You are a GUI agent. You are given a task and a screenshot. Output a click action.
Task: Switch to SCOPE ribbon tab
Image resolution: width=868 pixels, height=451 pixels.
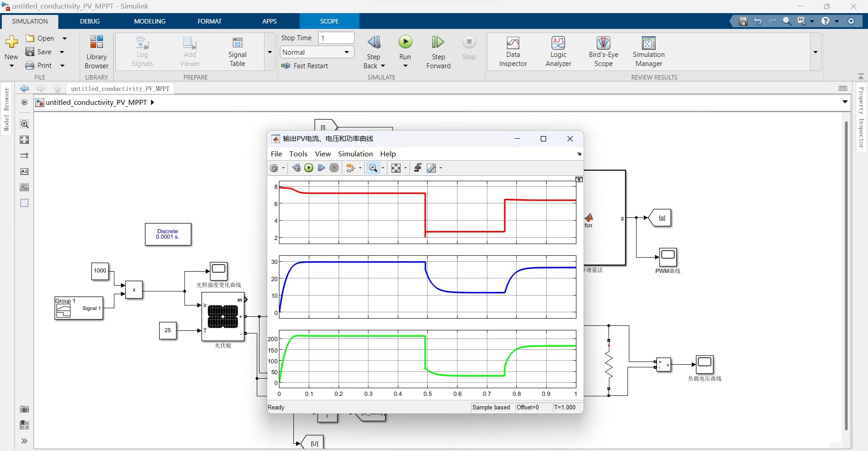coord(329,21)
